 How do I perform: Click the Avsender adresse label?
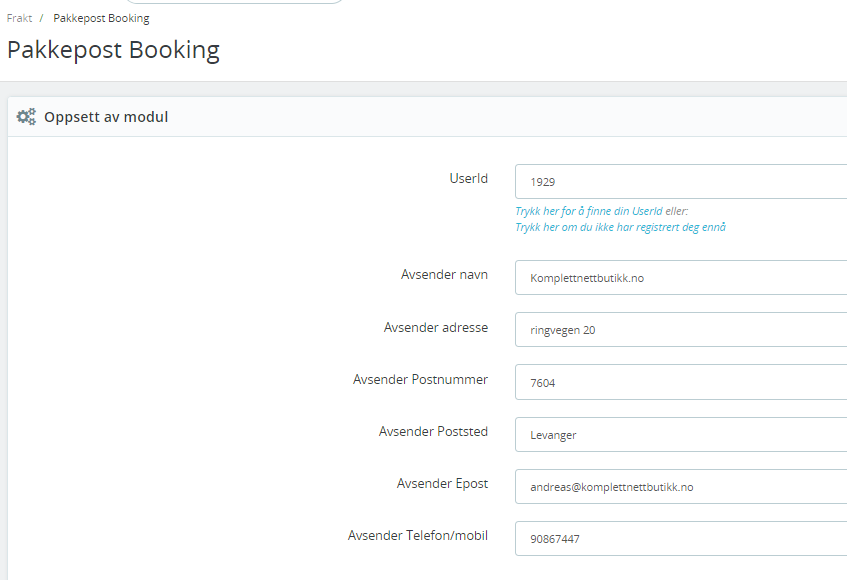click(435, 327)
